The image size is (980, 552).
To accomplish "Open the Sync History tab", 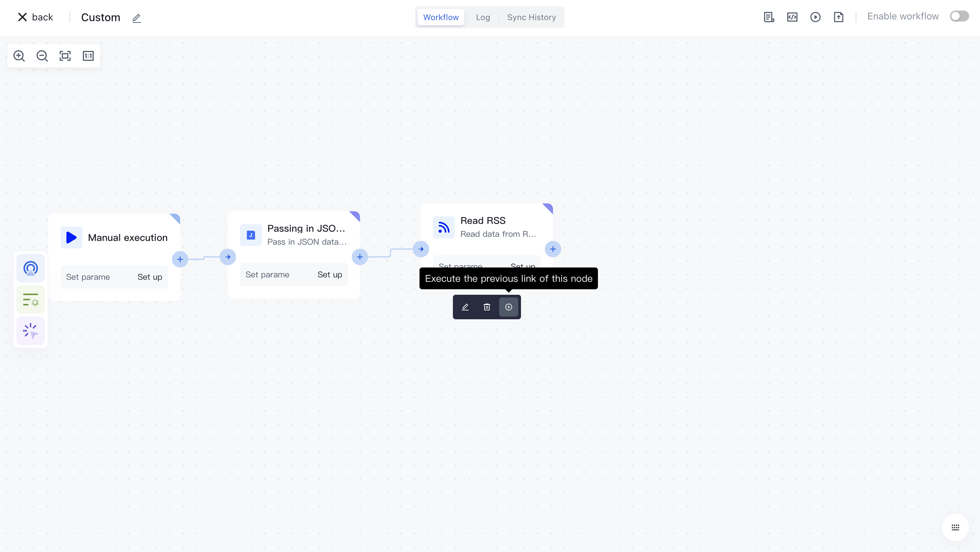I will point(531,17).
